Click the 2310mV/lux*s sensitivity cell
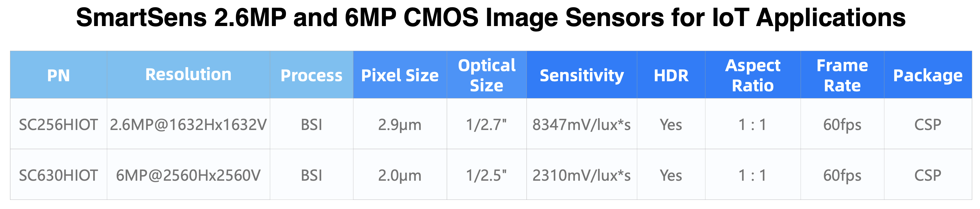980x209 pixels. click(x=581, y=175)
